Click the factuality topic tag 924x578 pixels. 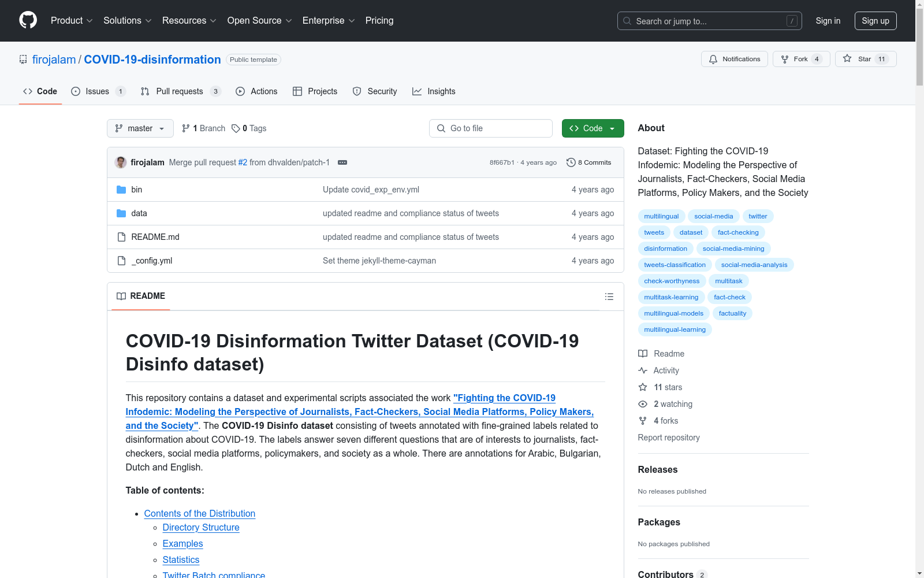(733, 313)
